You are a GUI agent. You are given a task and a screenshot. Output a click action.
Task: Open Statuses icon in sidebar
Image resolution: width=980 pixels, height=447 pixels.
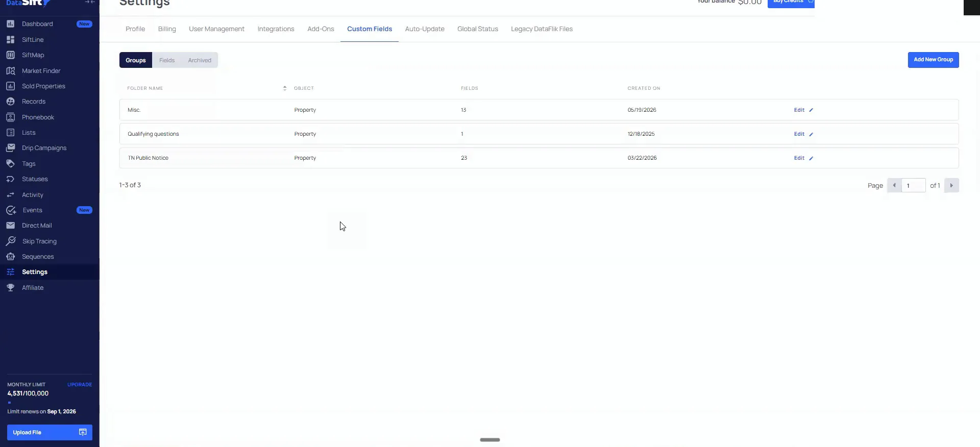(x=10, y=179)
